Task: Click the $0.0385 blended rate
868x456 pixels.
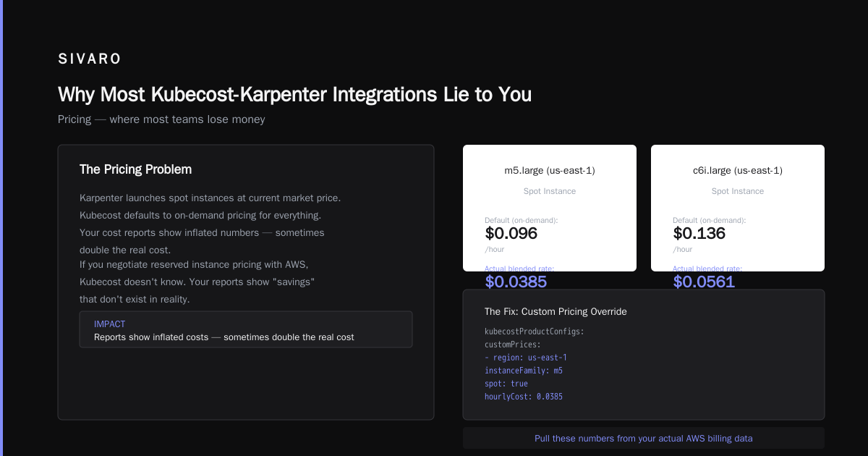Action: [x=516, y=282]
